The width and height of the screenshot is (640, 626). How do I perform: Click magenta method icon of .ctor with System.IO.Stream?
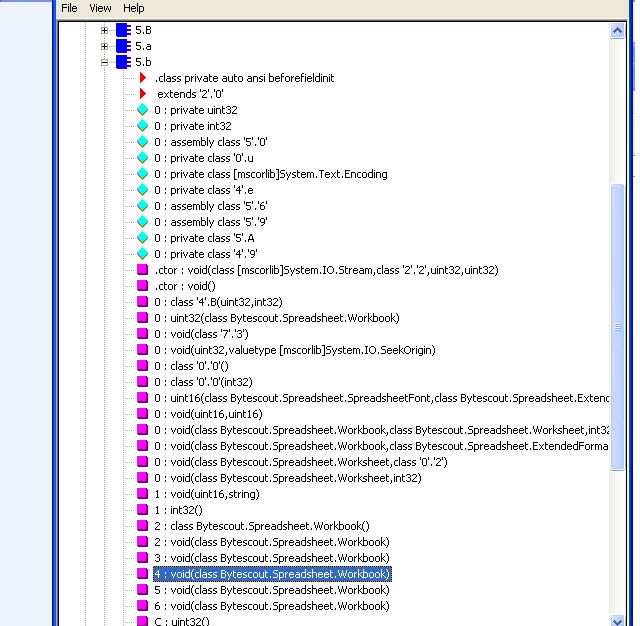click(142, 270)
